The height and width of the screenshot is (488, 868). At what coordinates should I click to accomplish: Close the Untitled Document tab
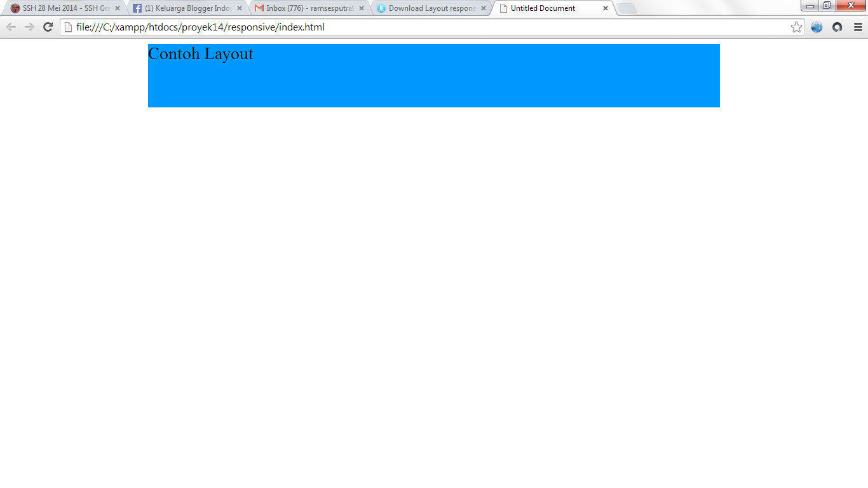[x=605, y=8]
